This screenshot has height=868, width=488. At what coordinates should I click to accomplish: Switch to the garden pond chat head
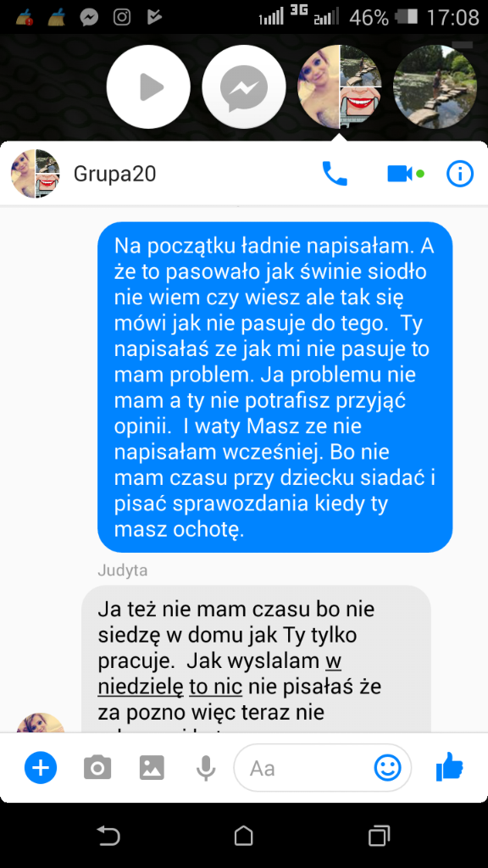[x=435, y=87]
